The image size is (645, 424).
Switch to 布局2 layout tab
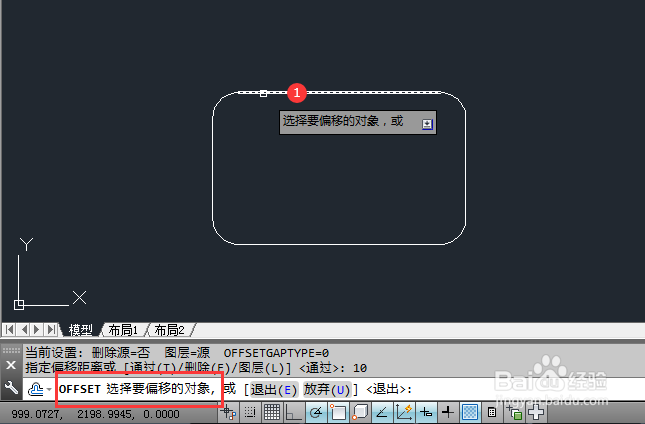tap(169, 330)
